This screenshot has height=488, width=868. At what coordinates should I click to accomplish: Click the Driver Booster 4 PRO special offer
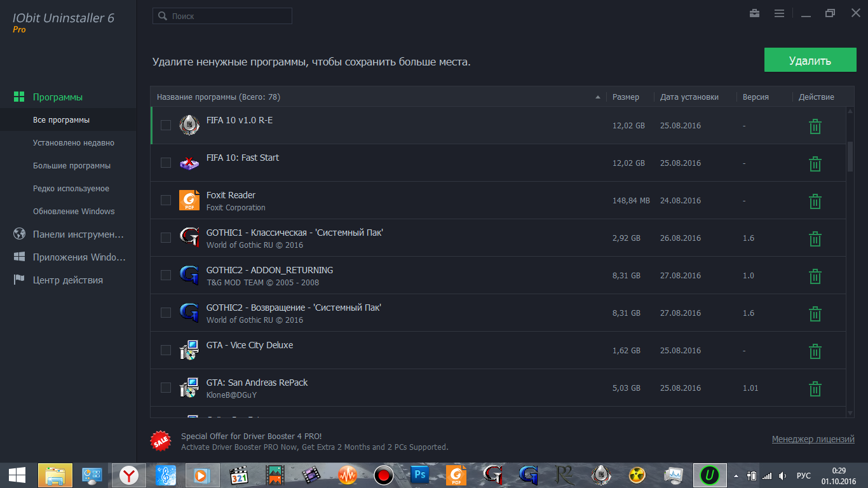pyautogui.click(x=315, y=442)
